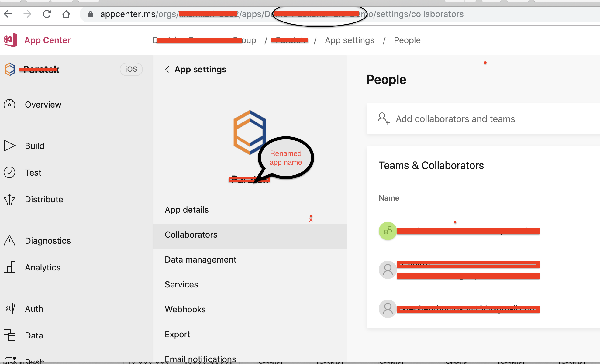Open the Data section icon
The height and width of the screenshot is (364, 600).
pos(9,335)
